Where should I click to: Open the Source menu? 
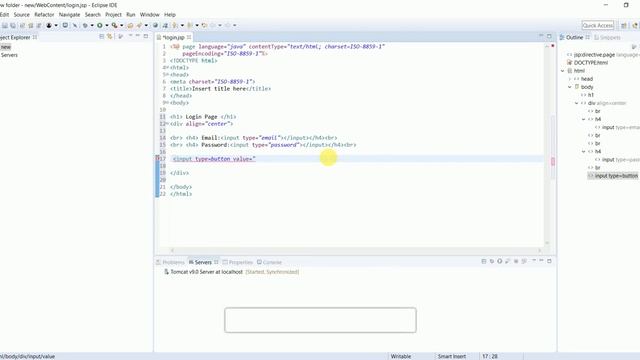pyautogui.click(x=22, y=14)
